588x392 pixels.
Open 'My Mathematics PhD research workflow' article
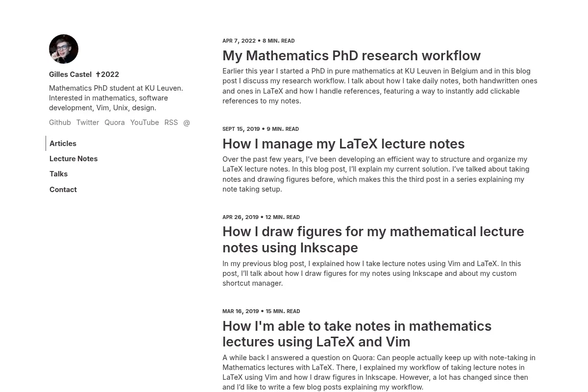(x=351, y=55)
